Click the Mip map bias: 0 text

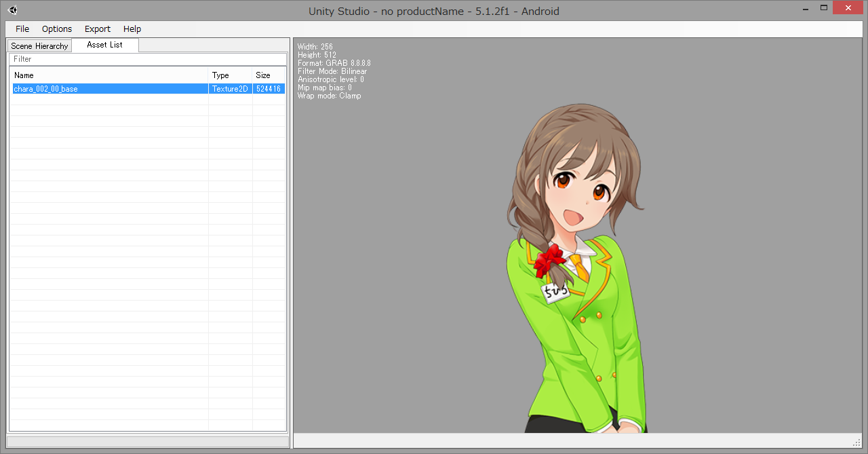point(324,88)
